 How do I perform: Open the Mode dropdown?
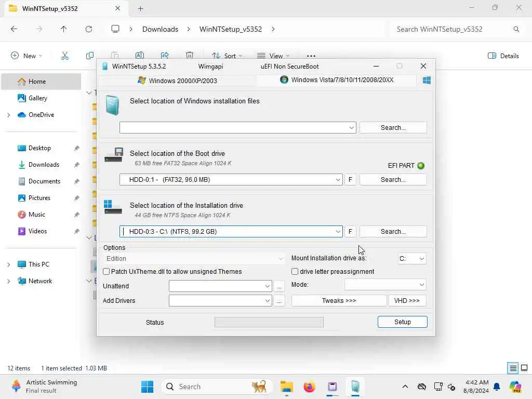tap(385, 285)
